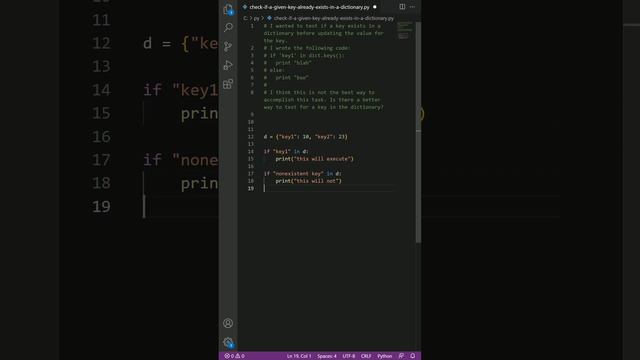
Task: Click the unsaved dot on editor tab
Action: 375,7
